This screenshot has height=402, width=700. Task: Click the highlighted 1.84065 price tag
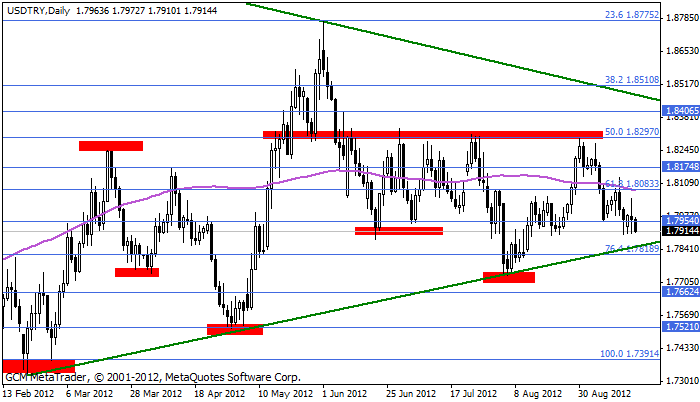pos(681,111)
